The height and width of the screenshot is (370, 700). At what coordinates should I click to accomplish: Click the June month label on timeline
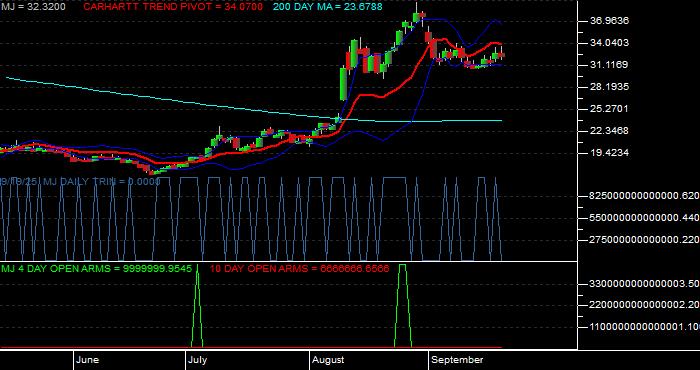(x=88, y=360)
